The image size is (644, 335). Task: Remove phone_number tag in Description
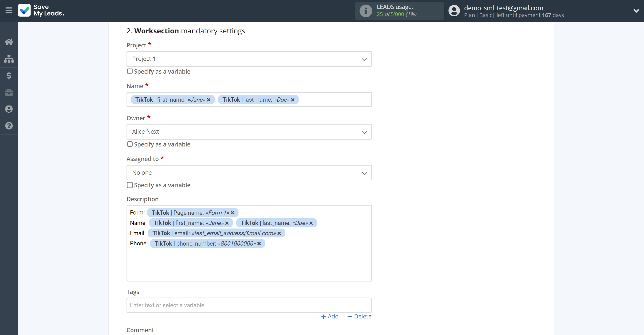click(x=259, y=244)
